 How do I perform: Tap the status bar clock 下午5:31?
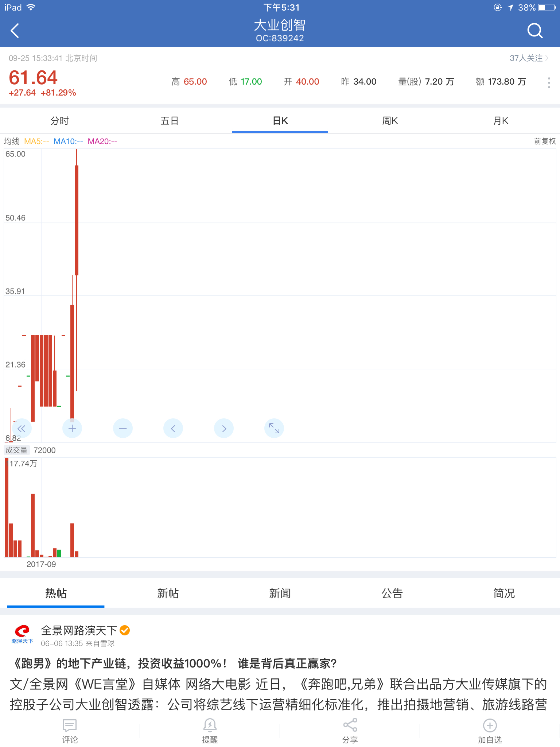pyautogui.click(x=281, y=7)
